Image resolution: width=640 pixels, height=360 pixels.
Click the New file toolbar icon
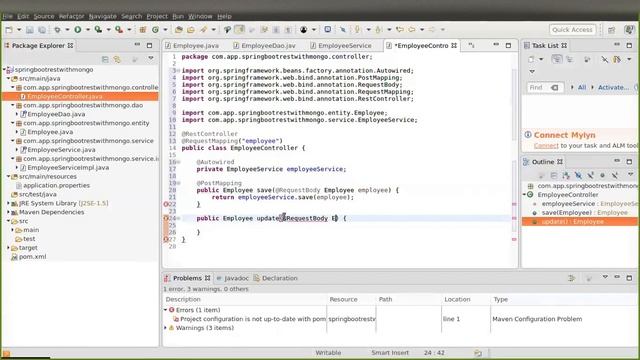coord(9,29)
